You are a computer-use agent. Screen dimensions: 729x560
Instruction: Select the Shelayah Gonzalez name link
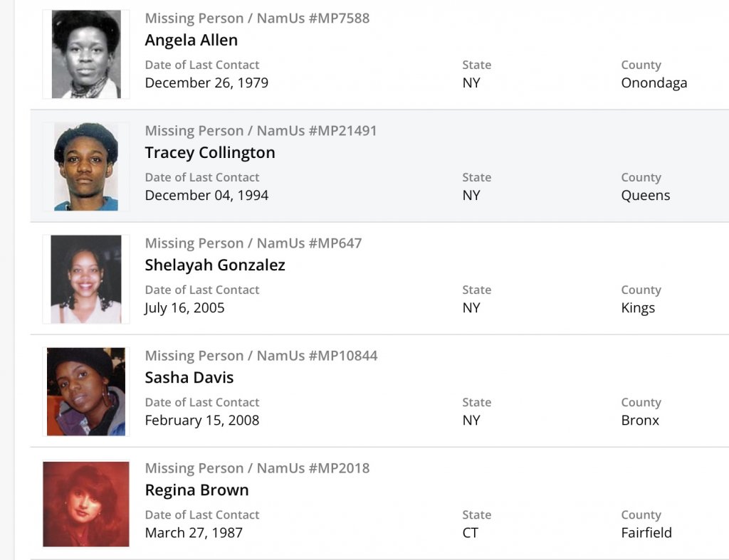click(x=214, y=265)
